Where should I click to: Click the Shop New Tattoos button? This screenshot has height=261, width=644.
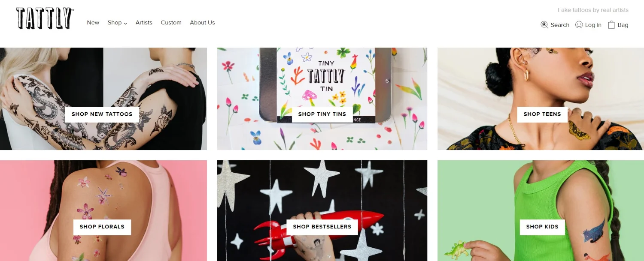[102, 114]
